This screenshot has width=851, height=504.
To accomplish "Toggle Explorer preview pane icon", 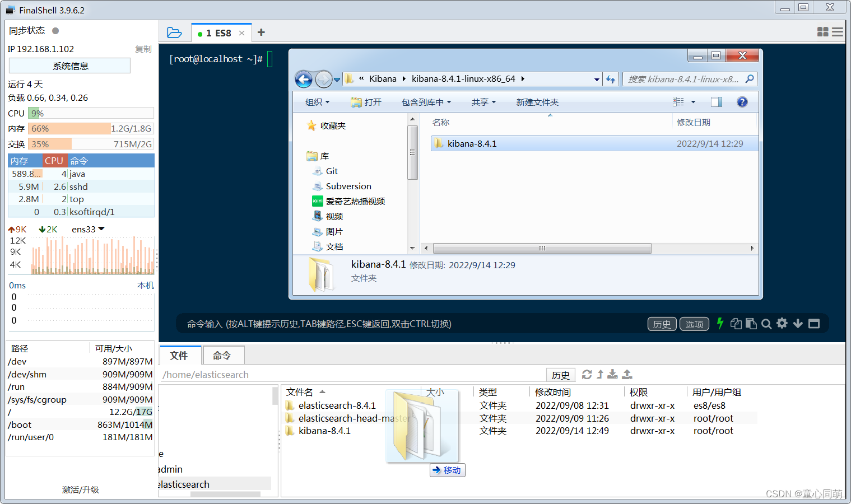I will pos(717,102).
